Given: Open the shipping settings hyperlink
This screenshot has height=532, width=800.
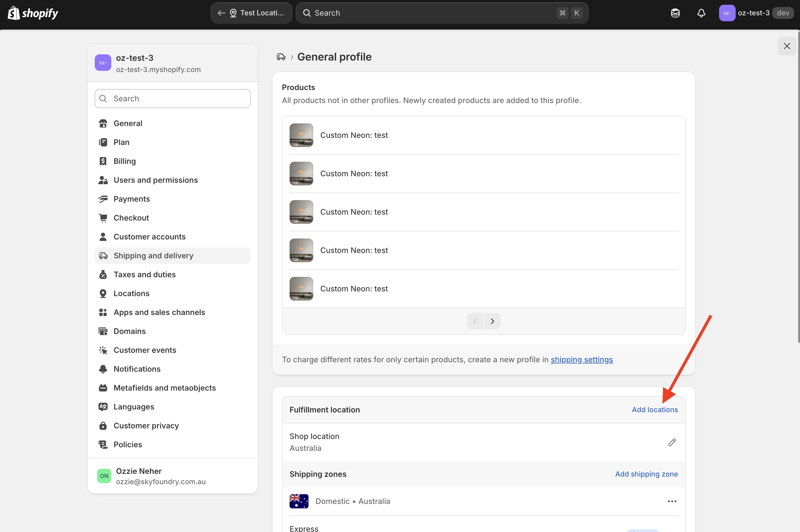Looking at the screenshot, I should (x=582, y=359).
